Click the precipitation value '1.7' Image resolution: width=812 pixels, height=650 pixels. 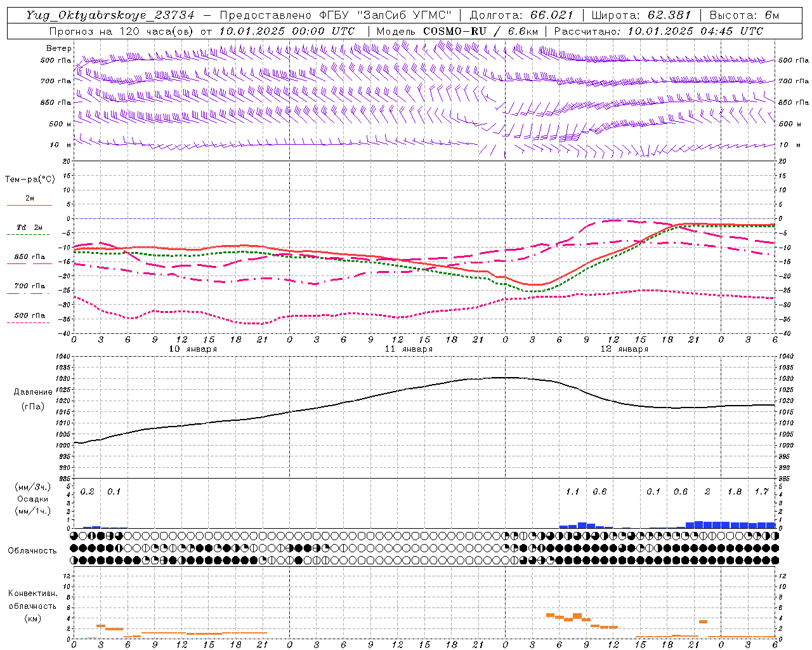[x=762, y=491]
